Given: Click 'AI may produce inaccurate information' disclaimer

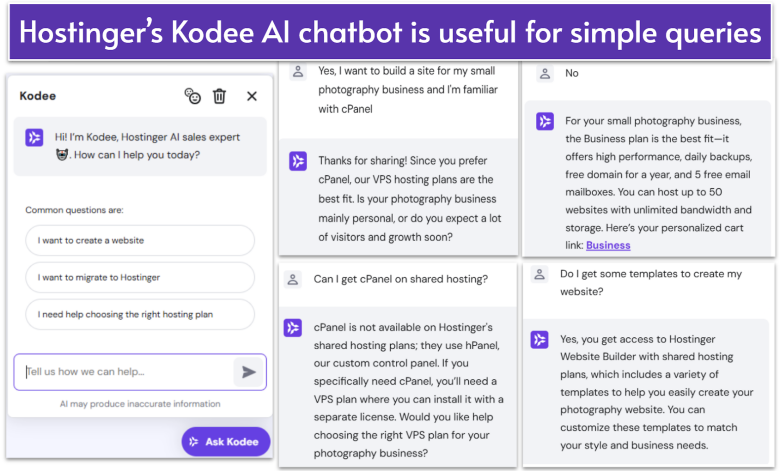Looking at the screenshot, I should click(x=140, y=404).
